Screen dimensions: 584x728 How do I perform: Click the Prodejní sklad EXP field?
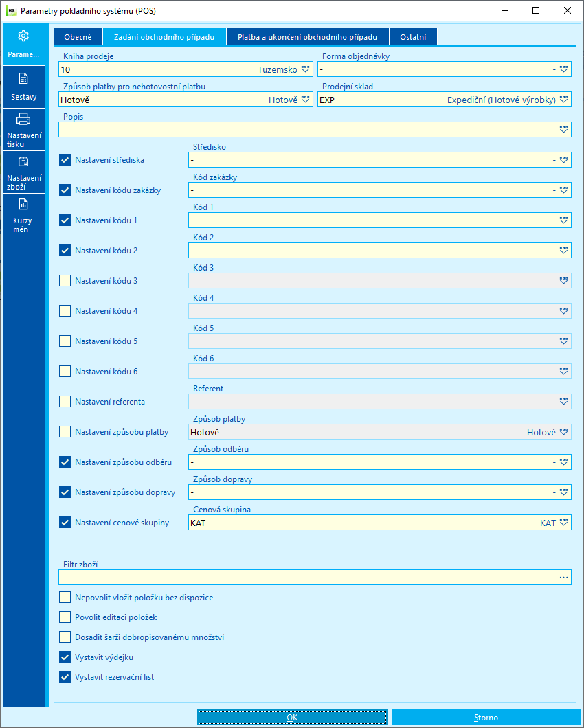coord(444,100)
